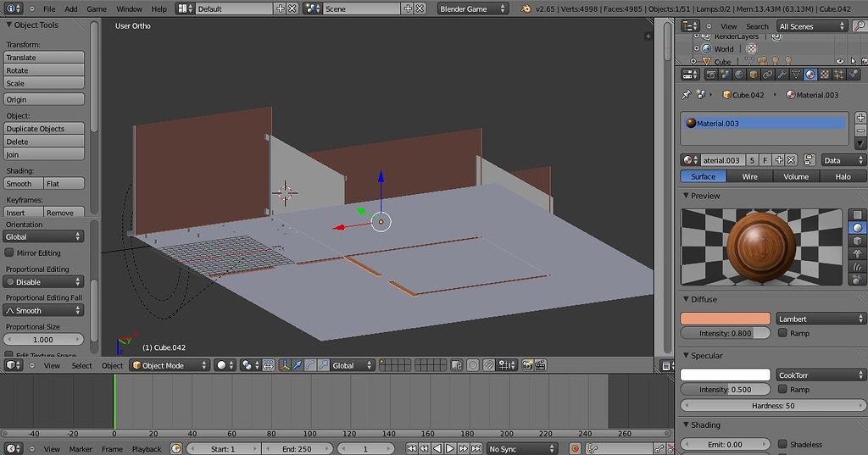The width and height of the screenshot is (868, 455).
Task: Toggle proportional editing circle icon in viewport header
Action: pos(473,365)
